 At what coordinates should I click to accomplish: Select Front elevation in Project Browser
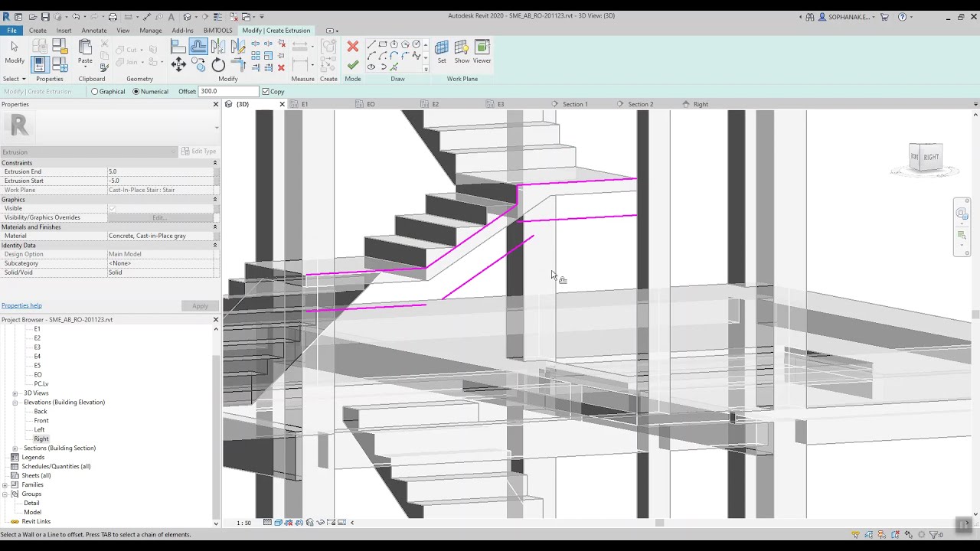point(41,421)
